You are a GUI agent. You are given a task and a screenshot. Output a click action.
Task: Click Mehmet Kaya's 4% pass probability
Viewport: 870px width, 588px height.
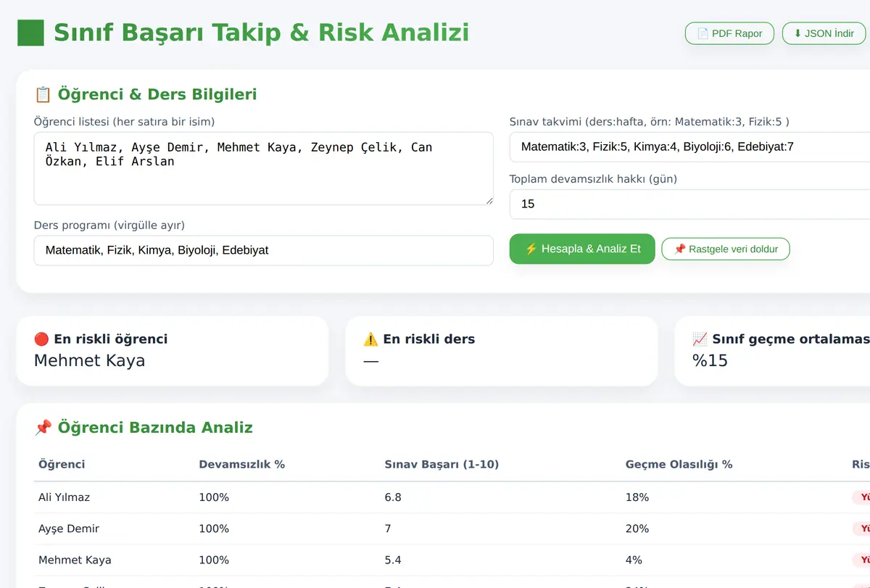tap(634, 560)
